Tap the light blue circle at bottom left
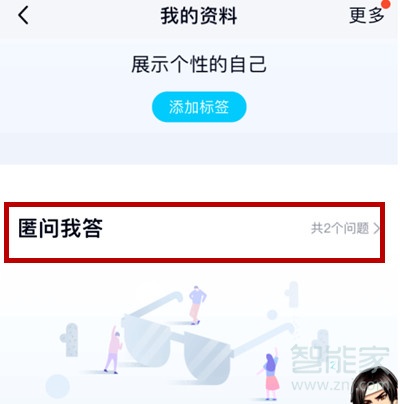This screenshot has width=400, height=404. pos(58,387)
